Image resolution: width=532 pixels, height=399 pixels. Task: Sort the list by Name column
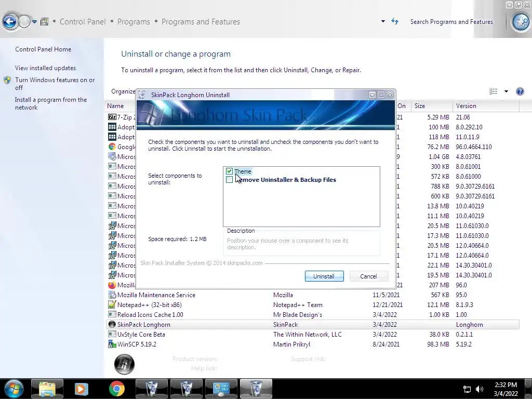click(x=115, y=106)
